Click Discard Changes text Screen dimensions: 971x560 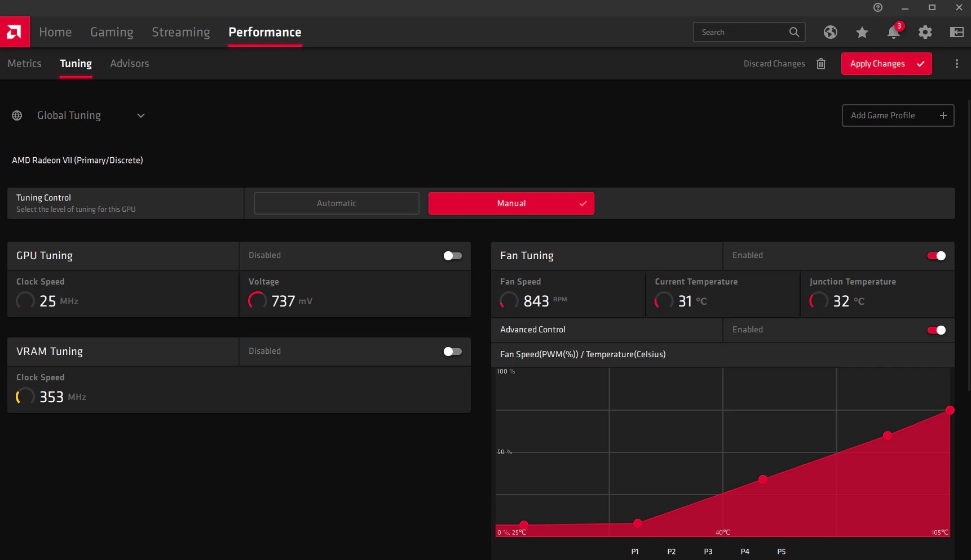(x=774, y=64)
